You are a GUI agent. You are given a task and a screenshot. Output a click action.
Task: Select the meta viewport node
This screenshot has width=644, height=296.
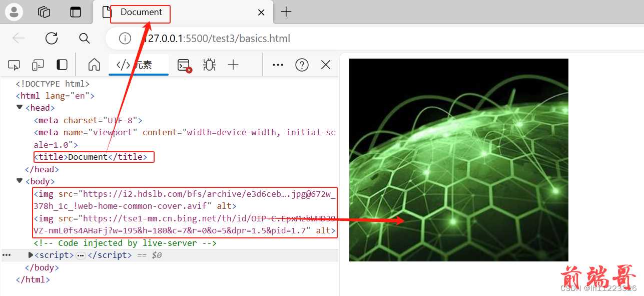[x=185, y=138]
